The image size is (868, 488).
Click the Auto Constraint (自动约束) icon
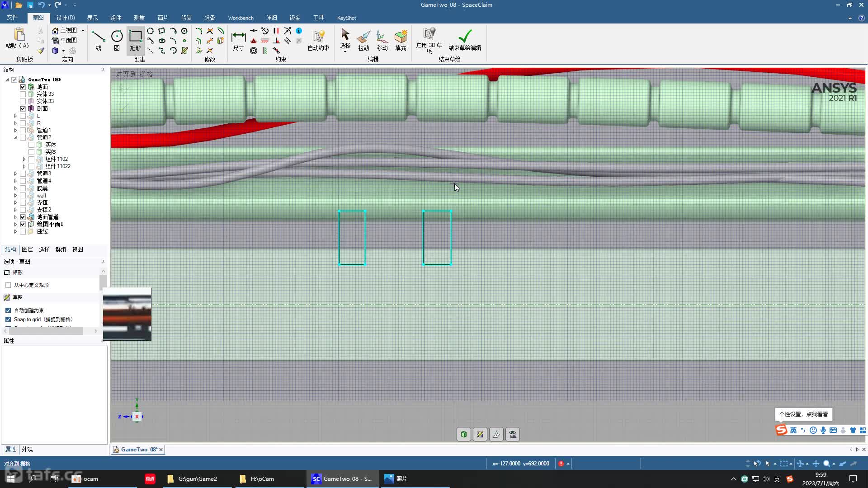click(x=318, y=40)
